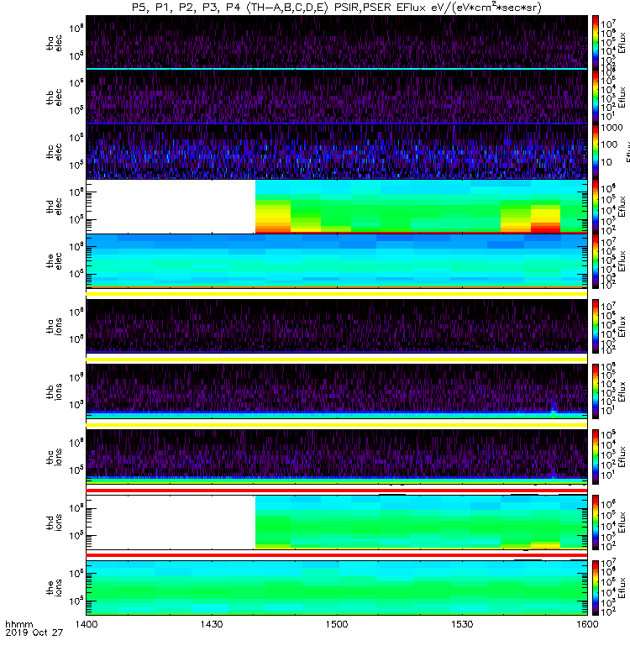Click the 1400 time axis label
Viewport: 630px width, 672px height.
coord(87,624)
